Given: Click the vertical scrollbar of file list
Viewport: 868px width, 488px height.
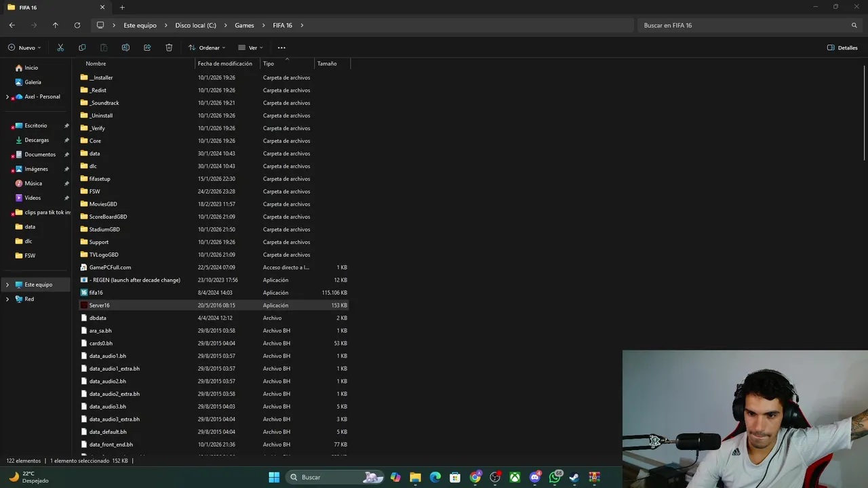Looking at the screenshot, I should coord(864,113).
